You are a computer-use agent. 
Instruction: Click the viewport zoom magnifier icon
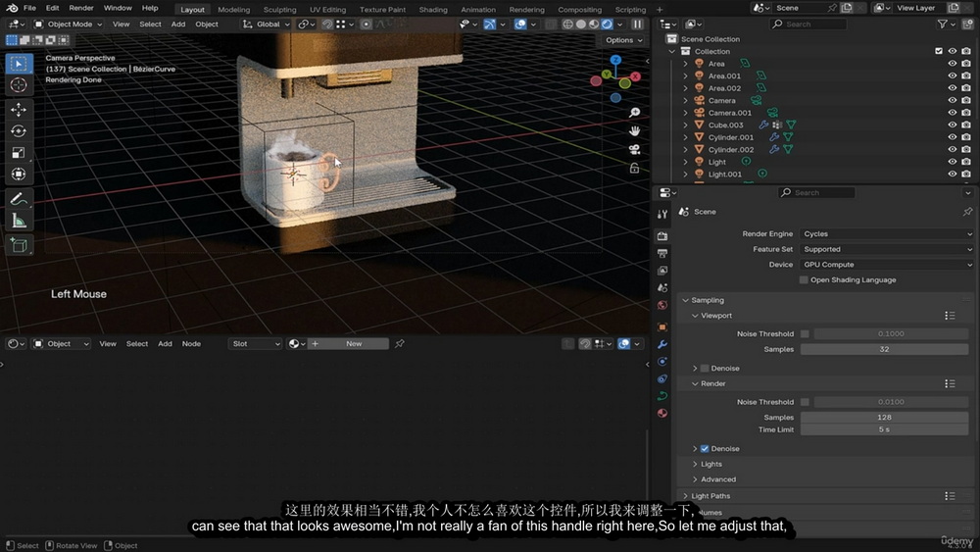point(634,113)
